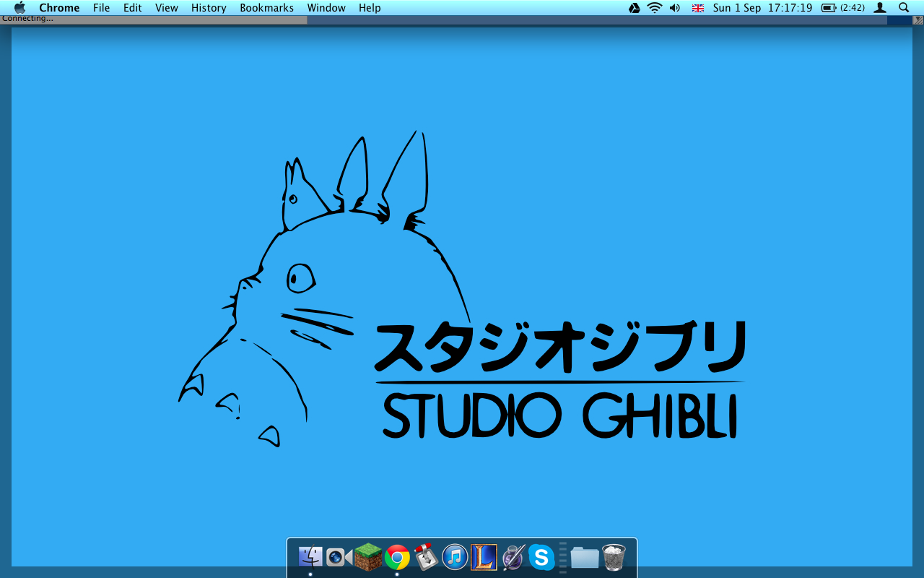Open Spotlight search magnifier
Viewport: 924px width, 578px height.
(904, 8)
